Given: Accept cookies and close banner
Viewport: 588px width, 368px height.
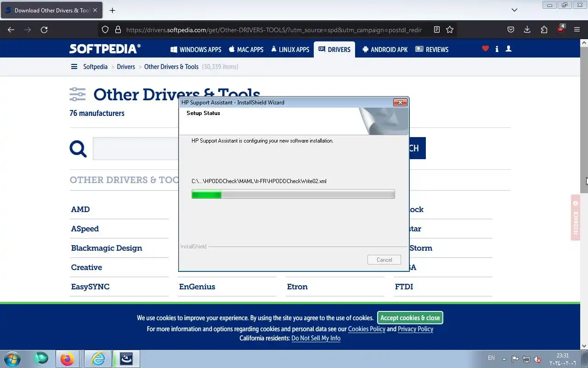Looking at the screenshot, I should 410,318.
